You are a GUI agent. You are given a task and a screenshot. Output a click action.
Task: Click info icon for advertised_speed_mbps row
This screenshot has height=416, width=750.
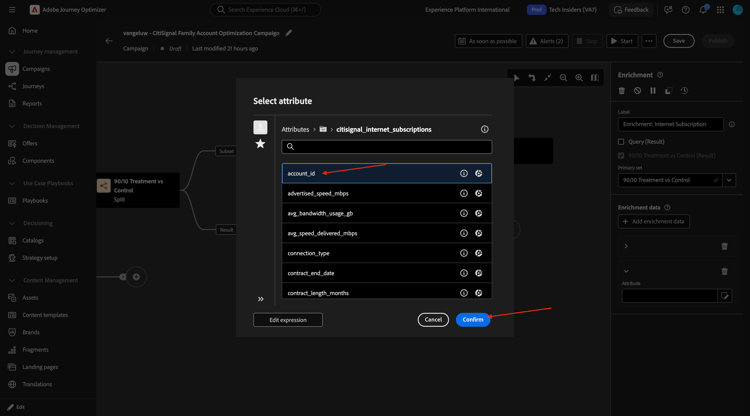click(463, 194)
